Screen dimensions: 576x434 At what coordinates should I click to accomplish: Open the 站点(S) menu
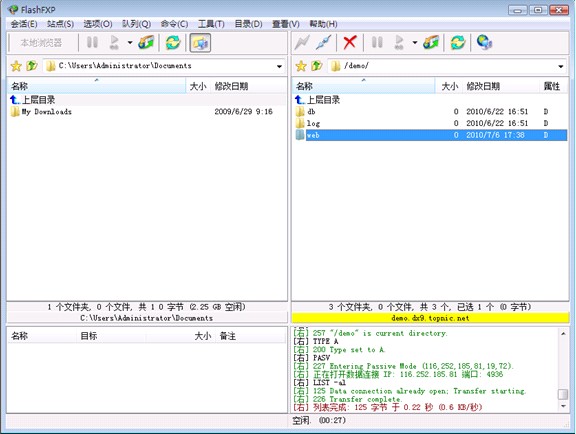61,24
